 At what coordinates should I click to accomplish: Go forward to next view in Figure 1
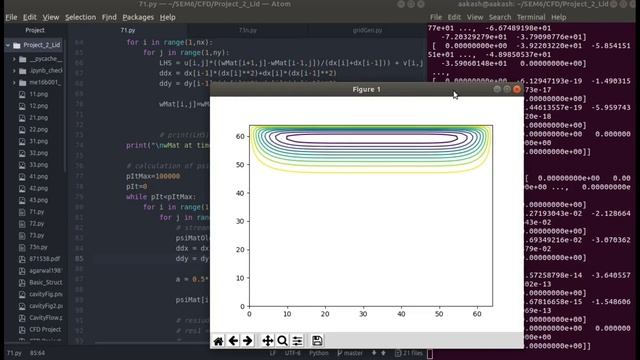pos(247,341)
